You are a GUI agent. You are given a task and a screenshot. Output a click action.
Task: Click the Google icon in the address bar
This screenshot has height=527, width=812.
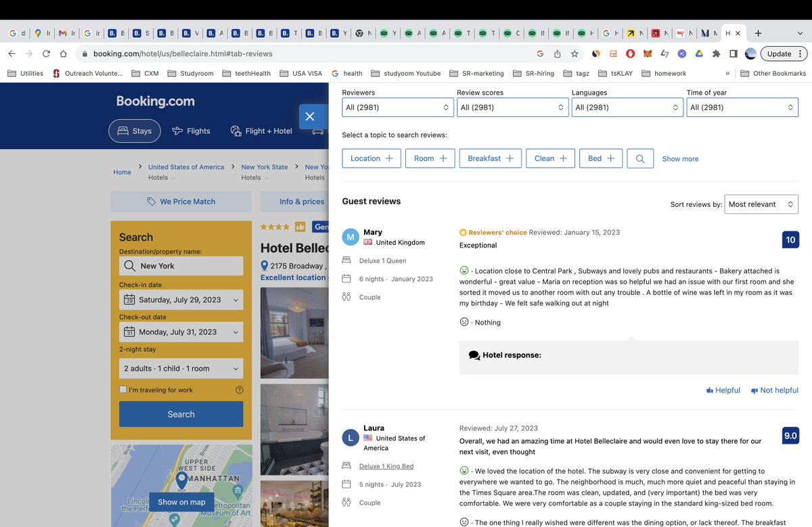tap(540, 53)
